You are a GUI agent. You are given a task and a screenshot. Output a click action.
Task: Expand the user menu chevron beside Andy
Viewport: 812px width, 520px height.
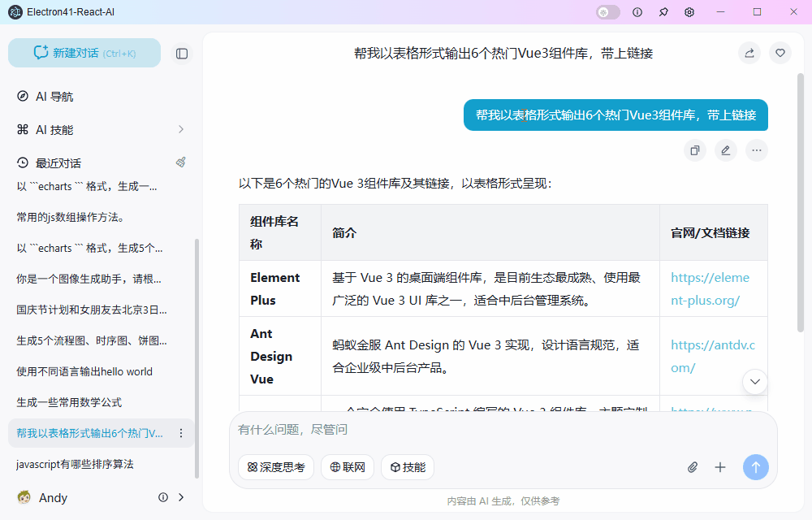(181, 497)
